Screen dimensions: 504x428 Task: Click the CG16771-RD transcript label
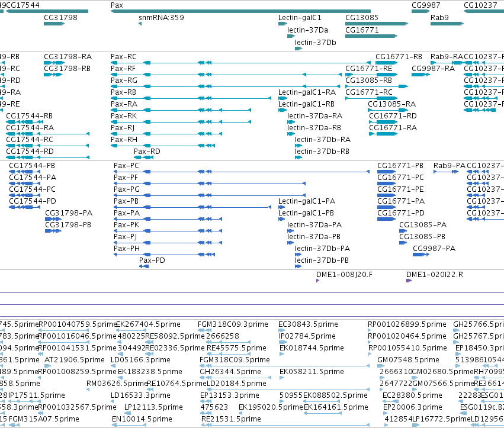pos(393,115)
